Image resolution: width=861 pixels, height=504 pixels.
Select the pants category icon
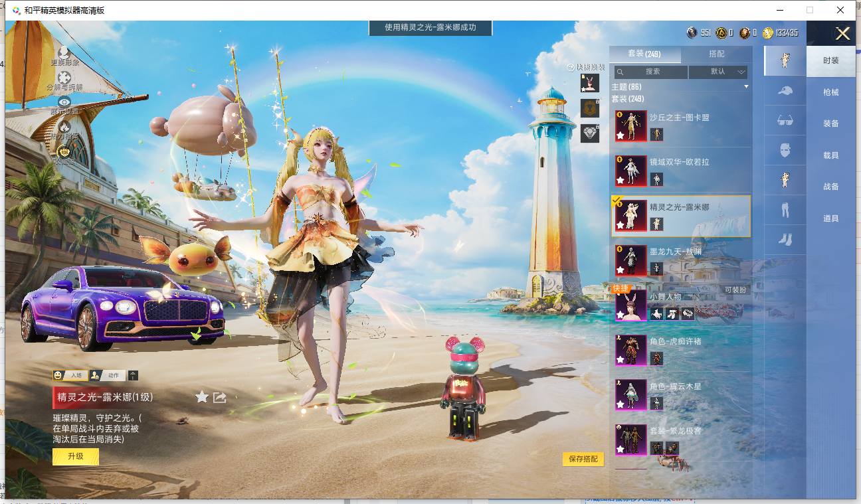(x=785, y=210)
